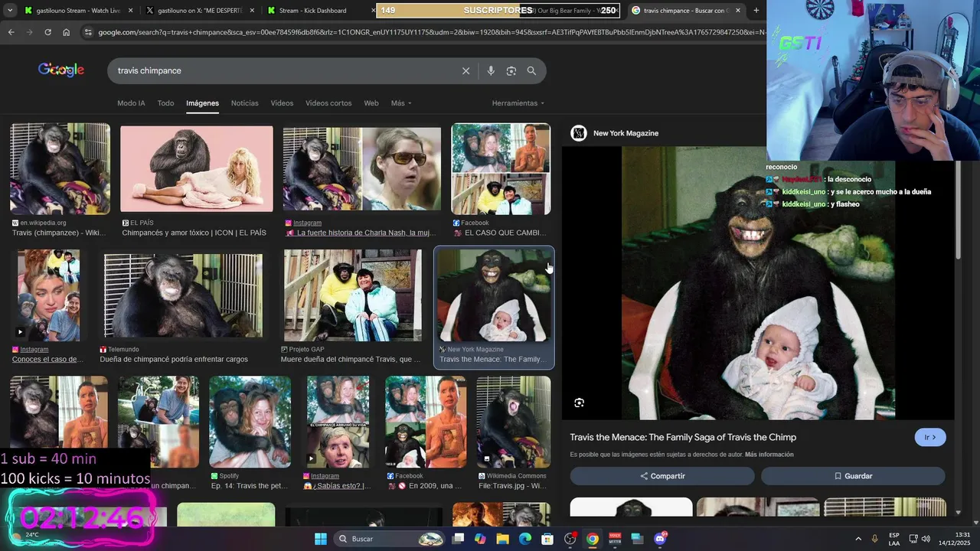The height and width of the screenshot is (551, 980).
Task: Click the Guardar button
Action: pyautogui.click(x=853, y=476)
